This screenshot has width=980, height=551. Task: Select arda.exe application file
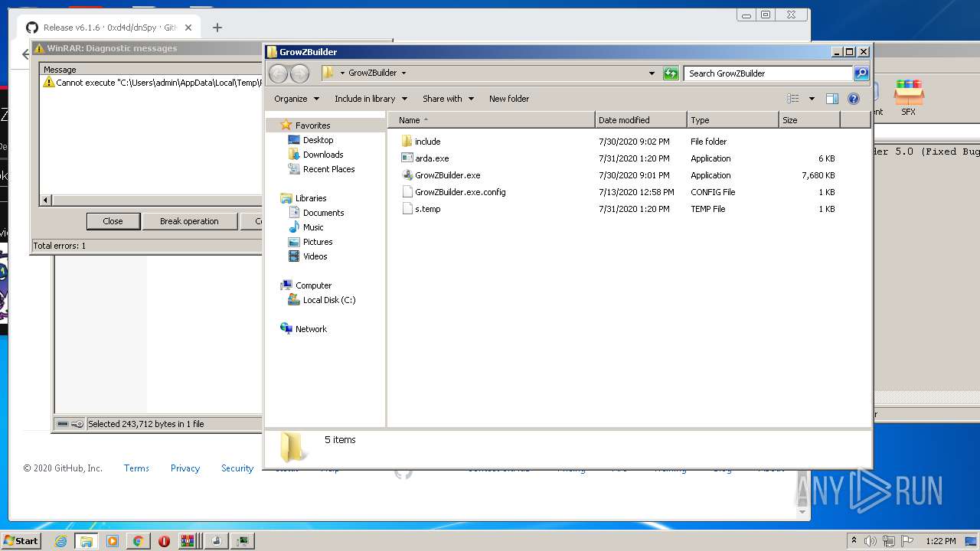pos(432,158)
